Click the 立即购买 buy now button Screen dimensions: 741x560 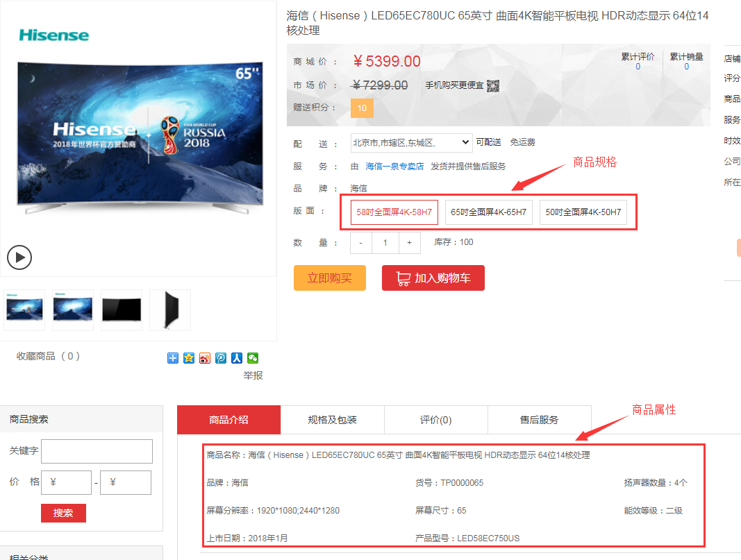[x=330, y=278]
